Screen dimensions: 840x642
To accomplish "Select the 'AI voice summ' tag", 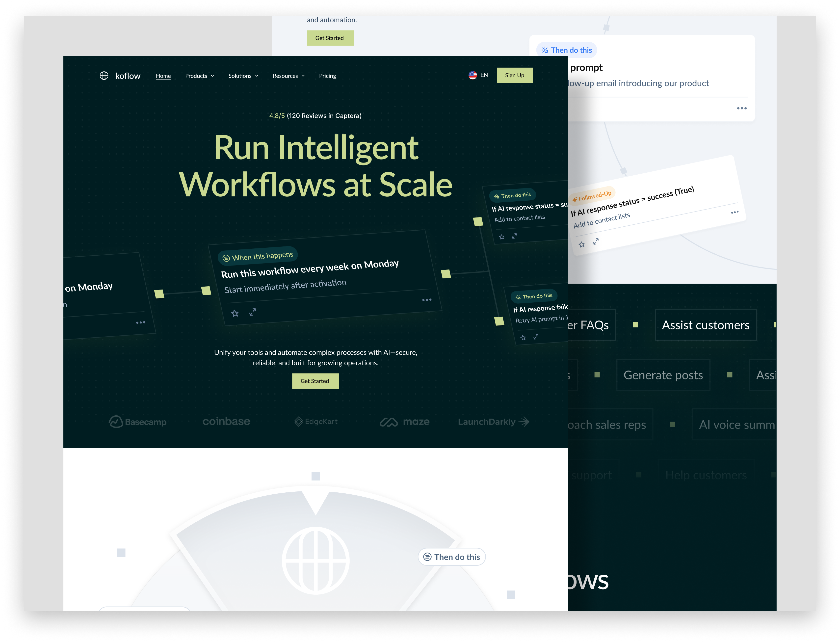I will pyautogui.click(x=734, y=425).
